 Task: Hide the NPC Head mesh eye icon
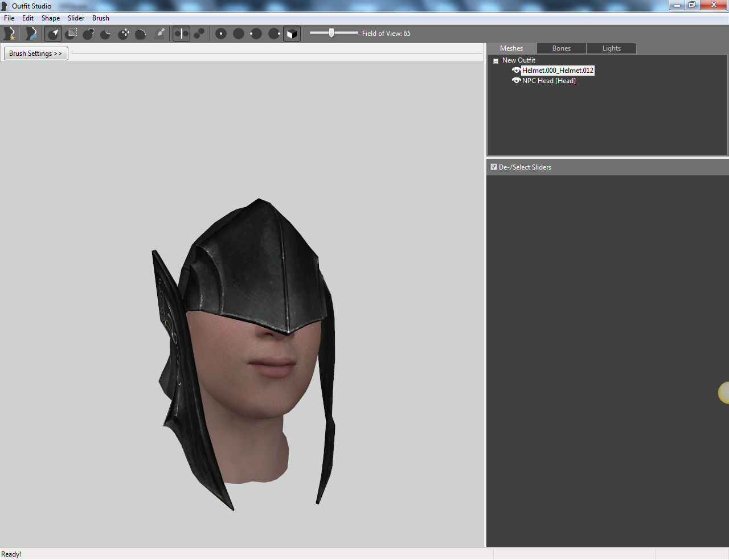click(516, 81)
